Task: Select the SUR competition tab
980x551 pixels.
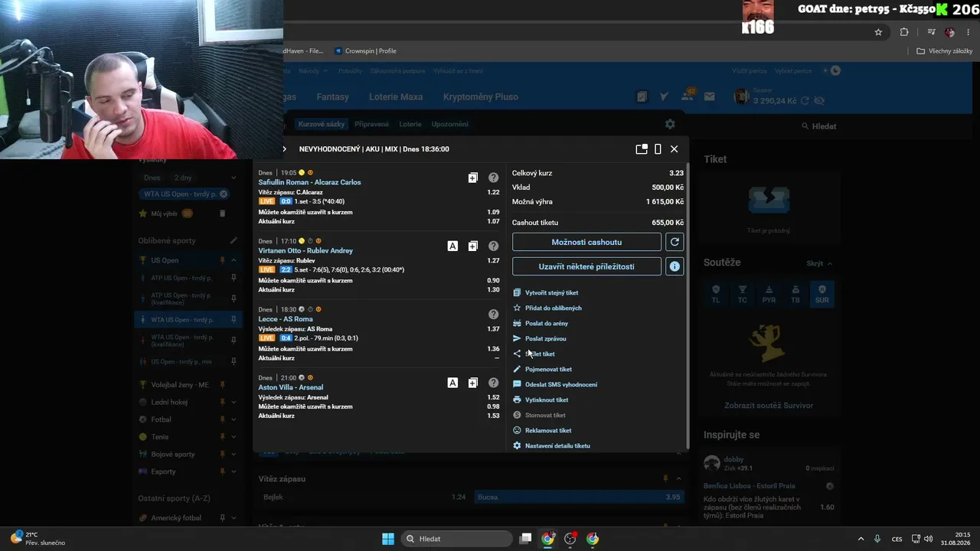Action: click(x=822, y=294)
